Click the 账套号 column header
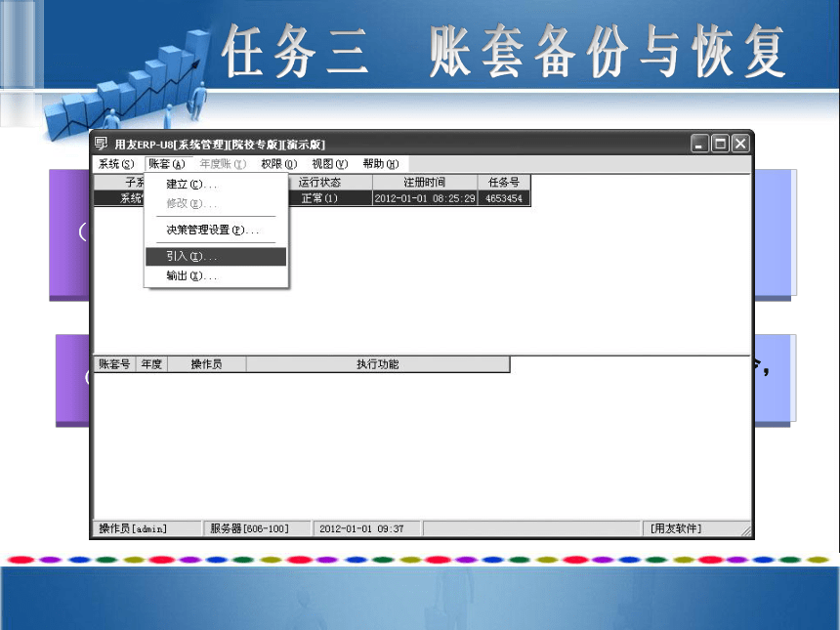The height and width of the screenshot is (630, 840). coord(114,364)
